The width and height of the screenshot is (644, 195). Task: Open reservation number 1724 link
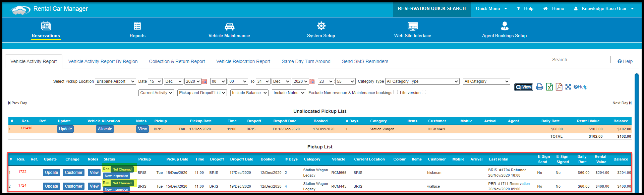(x=22, y=185)
